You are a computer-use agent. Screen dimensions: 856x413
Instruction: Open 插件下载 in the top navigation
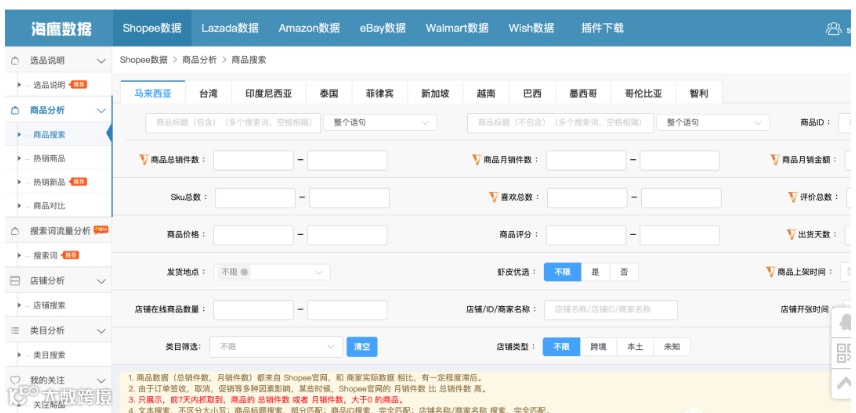click(602, 28)
